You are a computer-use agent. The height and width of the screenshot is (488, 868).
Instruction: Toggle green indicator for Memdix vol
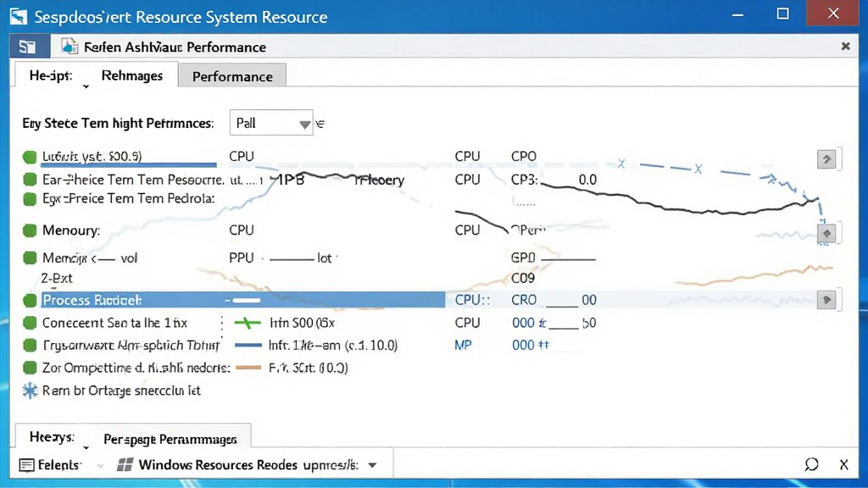[30, 258]
